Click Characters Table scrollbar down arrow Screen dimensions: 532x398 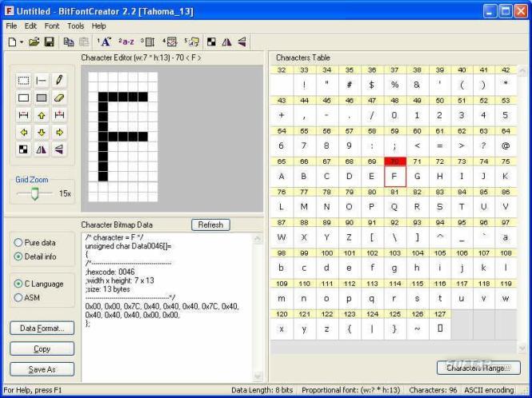(x=522, y=348)
